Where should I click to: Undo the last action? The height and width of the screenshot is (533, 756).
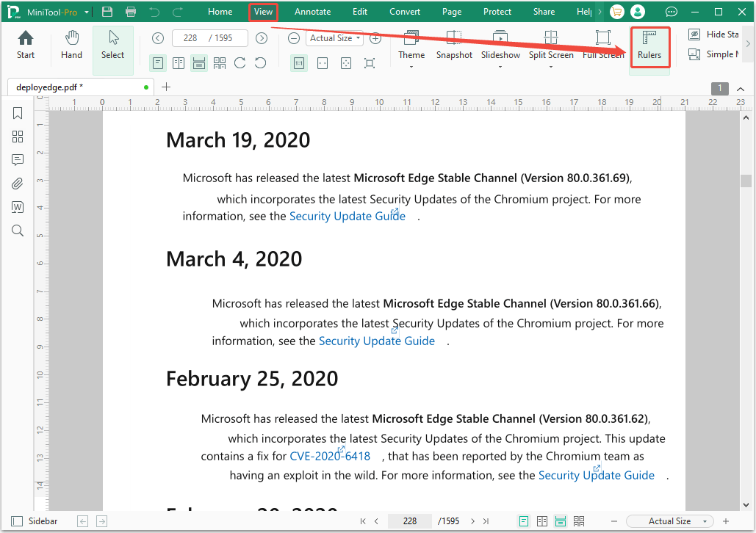pyautogui.click(x=154, y=12)
